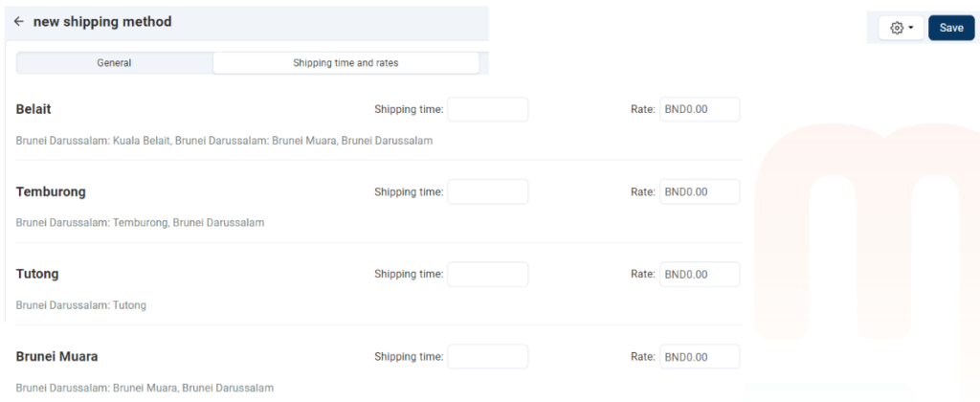Click the Tutong rate input
The height and width of the screenshot is (402, 980).
(x=700, y=274)
